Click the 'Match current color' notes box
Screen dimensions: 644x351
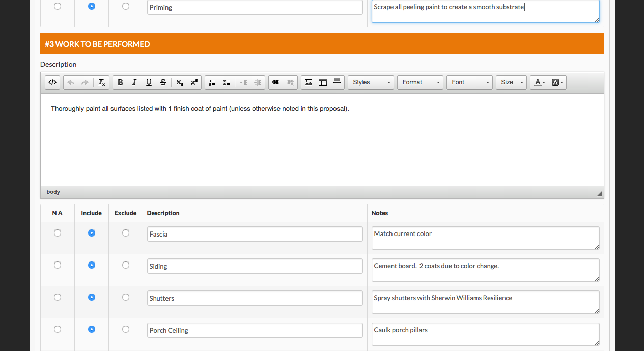pyautogui.click(x=486, y=238)
